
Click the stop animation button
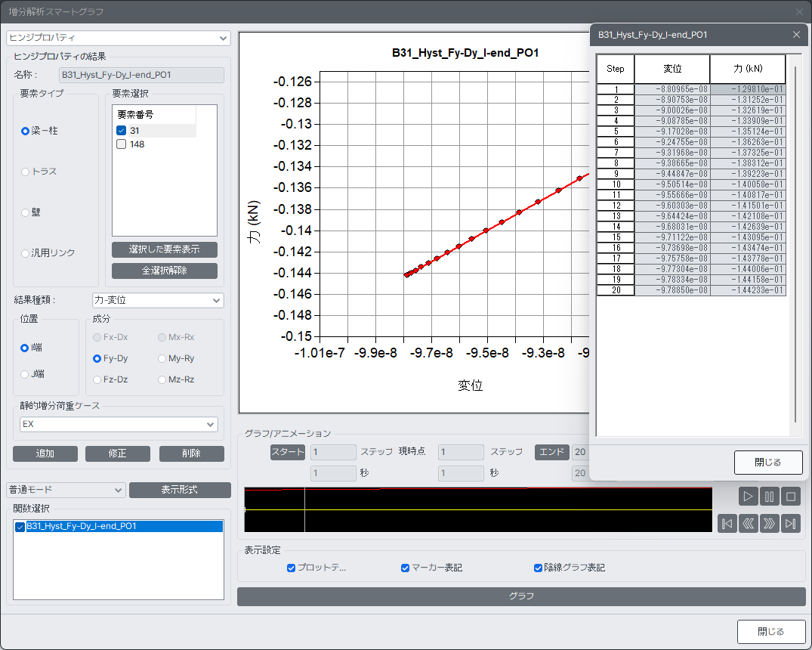tap(791, 497)
